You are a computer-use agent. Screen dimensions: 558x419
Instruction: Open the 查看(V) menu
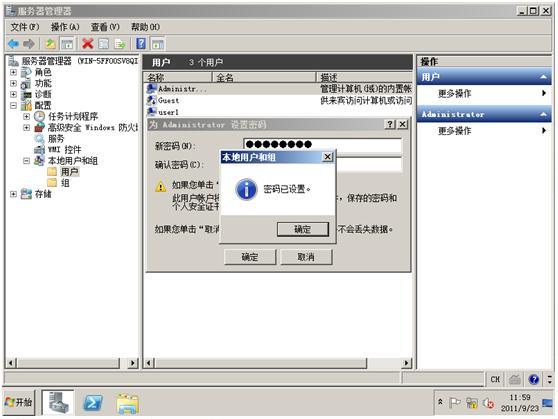click(x=105, y=27)
